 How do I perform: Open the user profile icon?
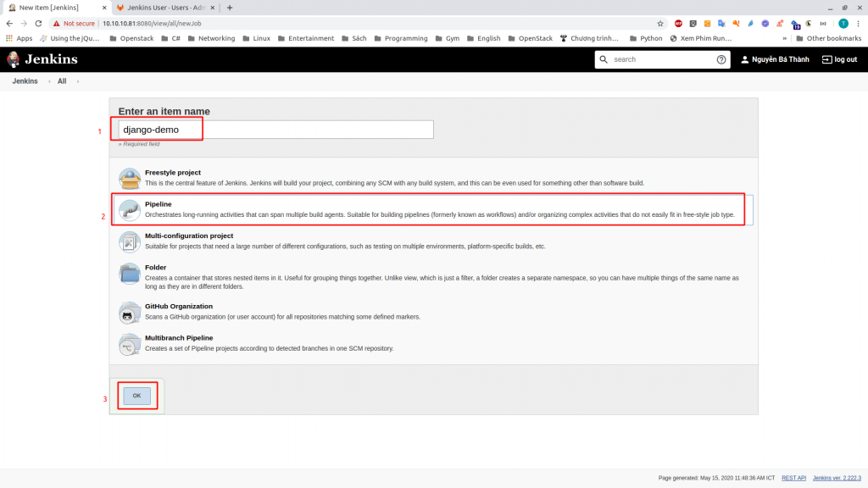[x=744, y=60]
